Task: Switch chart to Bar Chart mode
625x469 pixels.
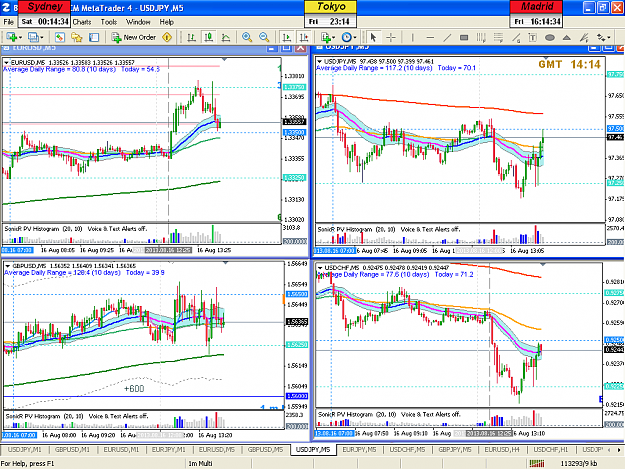Action: point(192,37)
